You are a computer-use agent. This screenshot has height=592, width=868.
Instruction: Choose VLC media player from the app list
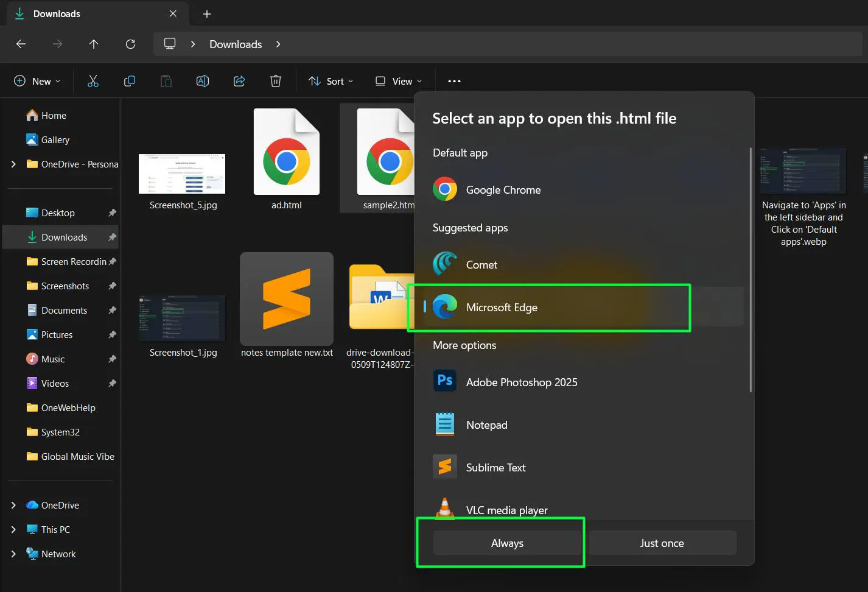pos(507,510)
